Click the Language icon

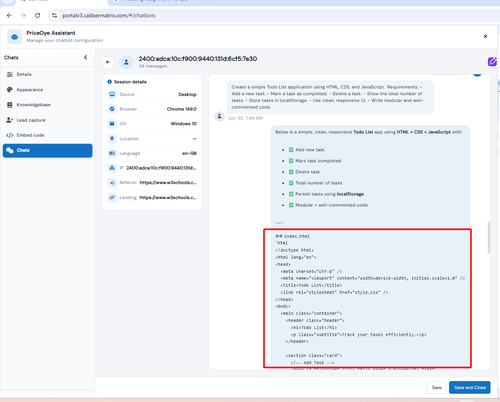pos(112,153)
